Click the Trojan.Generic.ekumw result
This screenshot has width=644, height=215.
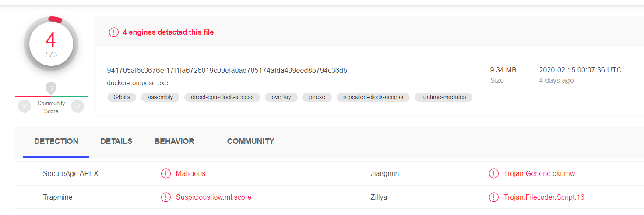coord(539,174)
